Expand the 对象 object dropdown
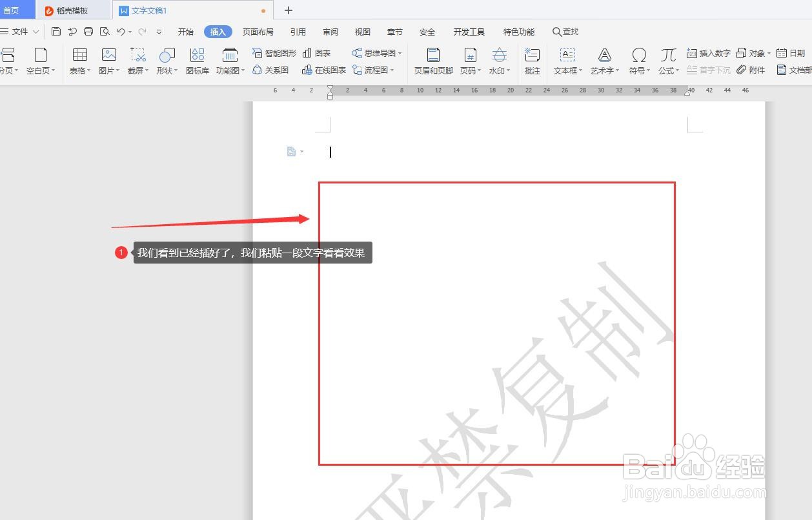812x520 pixels. coord(769,54)
